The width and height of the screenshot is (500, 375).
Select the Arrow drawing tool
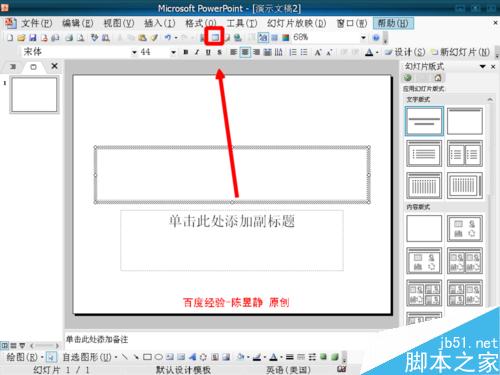coord(136,357)
